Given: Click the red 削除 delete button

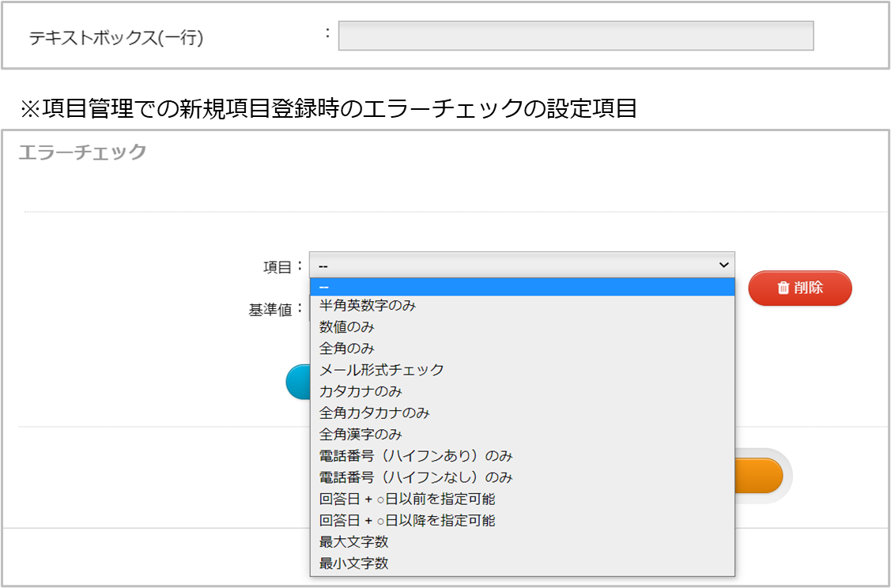Looking at the screenshot, I should [x=800, y=288].
